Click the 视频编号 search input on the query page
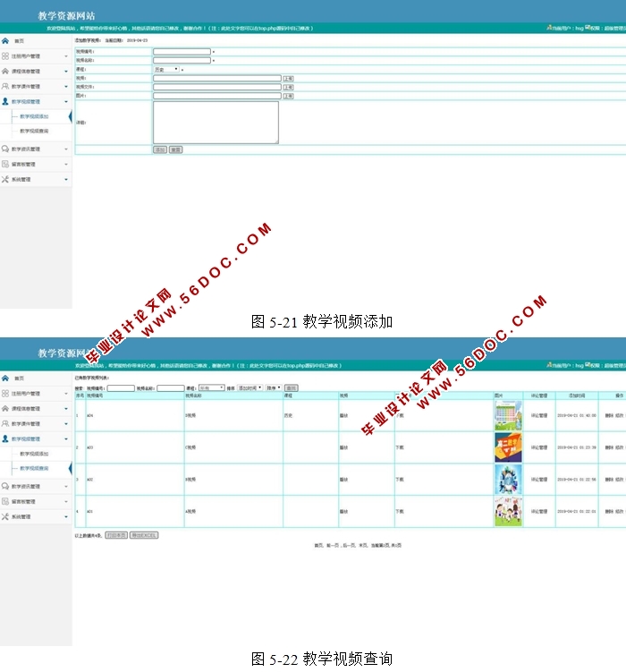This screenshot has width=626, height=672. (x=121, y=387)
